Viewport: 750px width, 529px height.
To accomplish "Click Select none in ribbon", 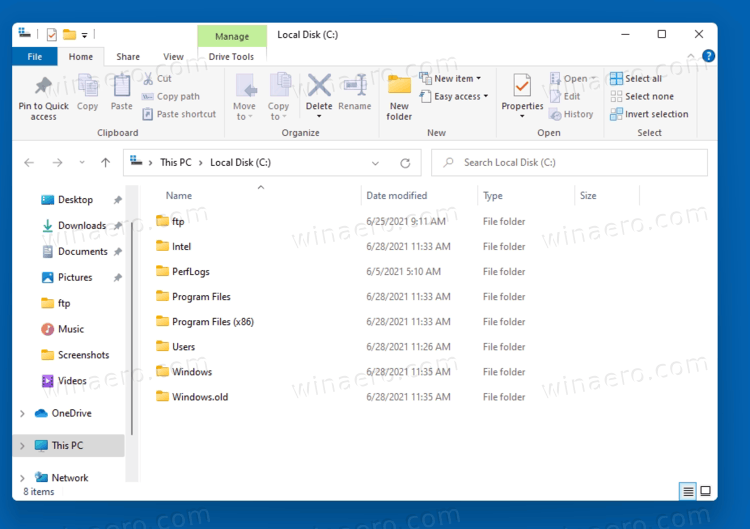I will (x=642, y=96).
